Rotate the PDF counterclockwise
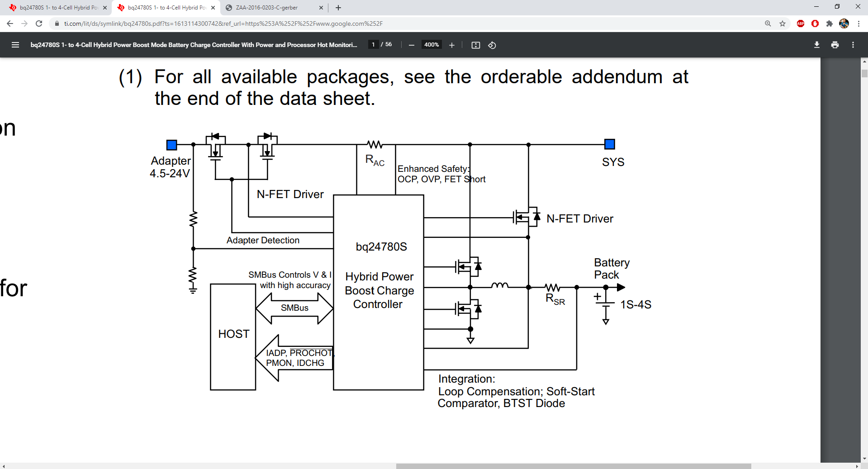 click(x=492, y=45)
